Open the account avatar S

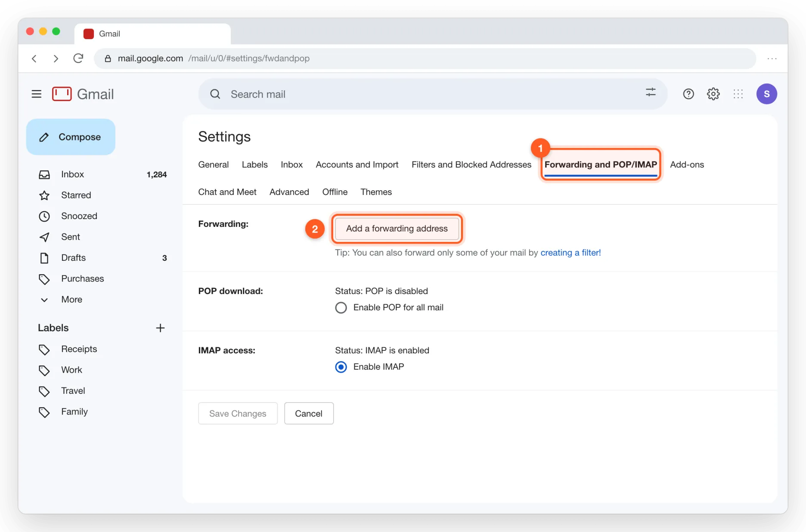(767, 94)
